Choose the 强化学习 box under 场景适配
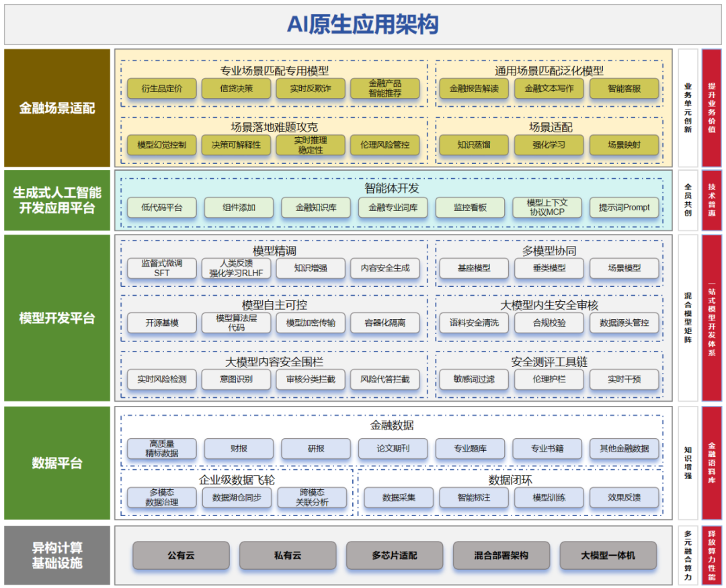This screenshot has height=588, width=726. point(549,145)
